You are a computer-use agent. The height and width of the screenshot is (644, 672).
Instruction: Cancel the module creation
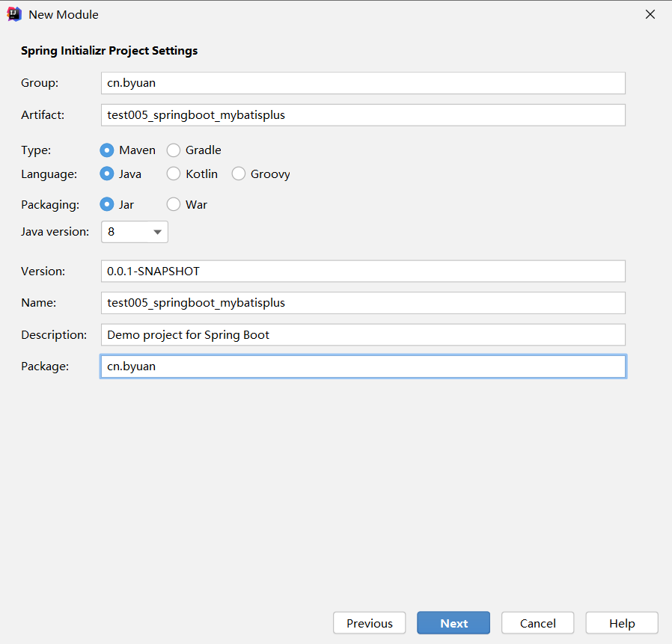[x=537, y=623]
